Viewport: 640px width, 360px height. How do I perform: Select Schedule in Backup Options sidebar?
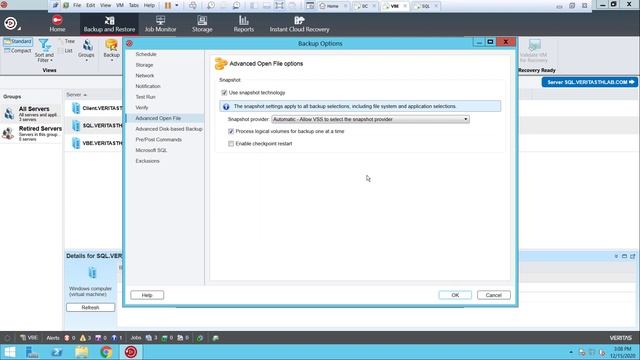point(146,54)
